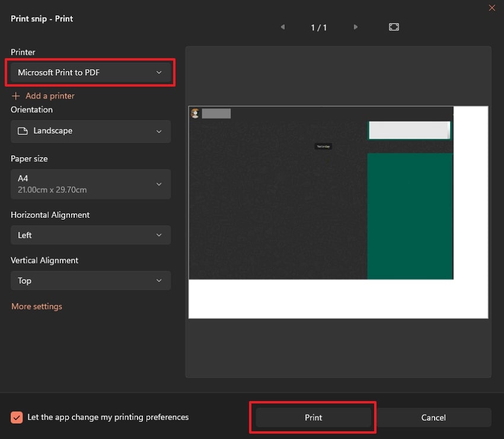Screen dimensions: 504x439
Task: Uncheck Let the app change my printing preferences
Action: pos(17,417)
